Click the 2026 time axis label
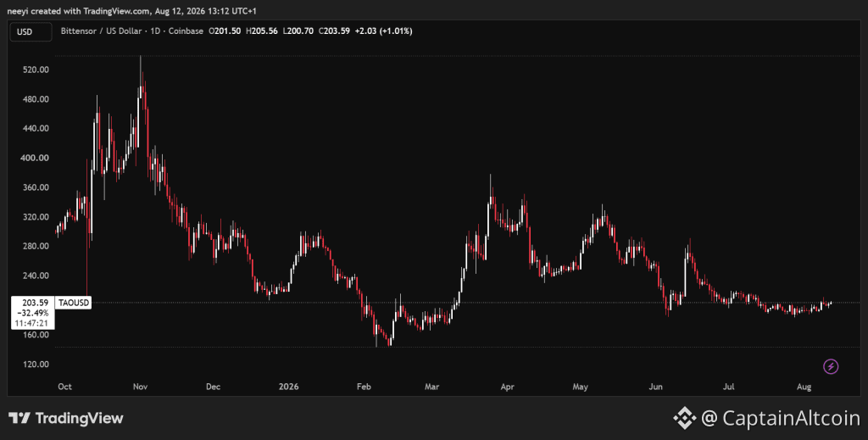This screenshot has height=440, width=868. 288,387
